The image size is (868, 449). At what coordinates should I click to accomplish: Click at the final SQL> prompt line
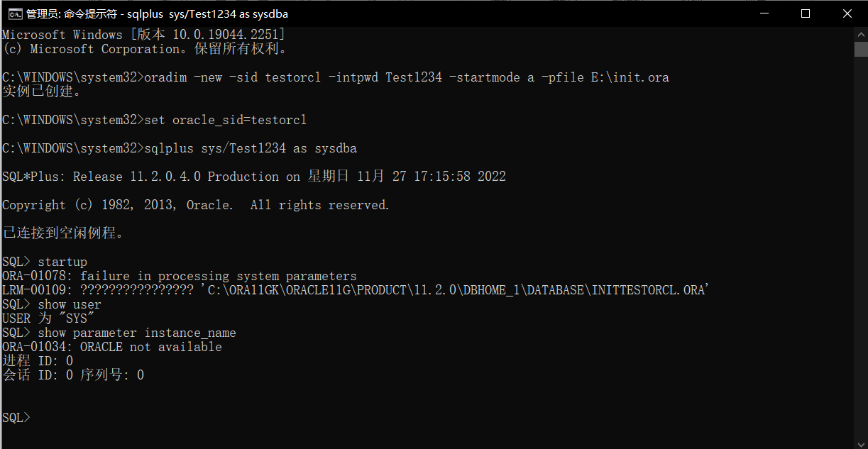16,418
